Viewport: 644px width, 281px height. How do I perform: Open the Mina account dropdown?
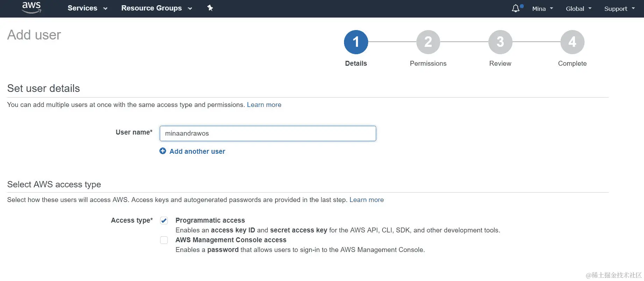542,9
